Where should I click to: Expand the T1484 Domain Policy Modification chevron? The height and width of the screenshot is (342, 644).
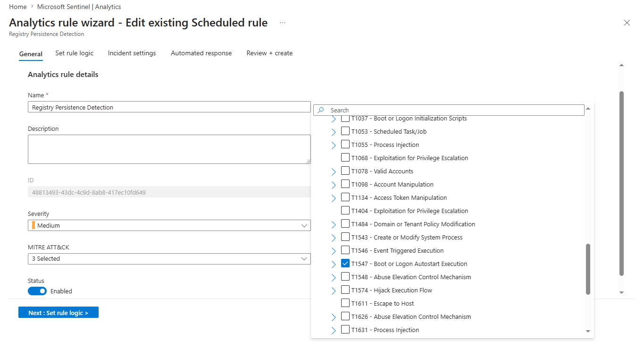click(334, 224)
